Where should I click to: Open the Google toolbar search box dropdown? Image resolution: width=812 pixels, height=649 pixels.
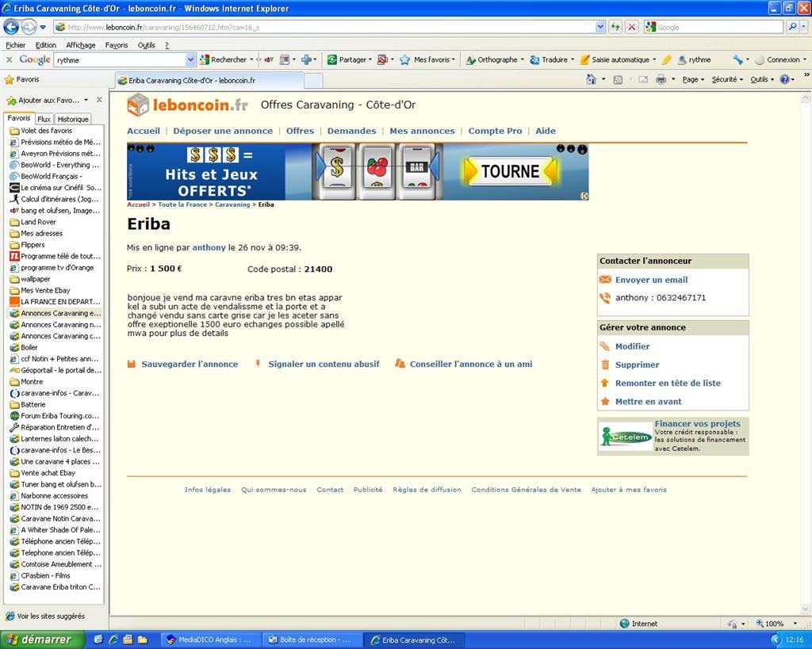click(x=190, y=60)
